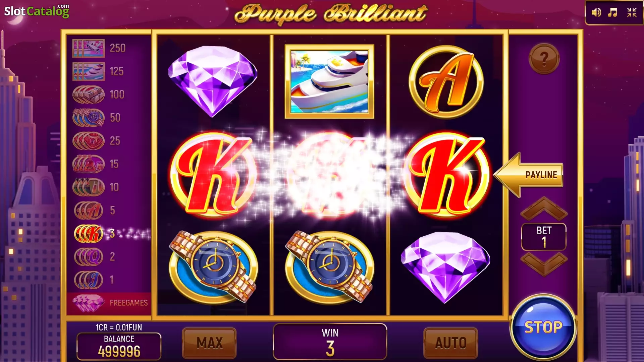This screenshot has height=362, width=644.
Task: Click the PAYLINE gold arrow indicator
Action: click(529, 175)
